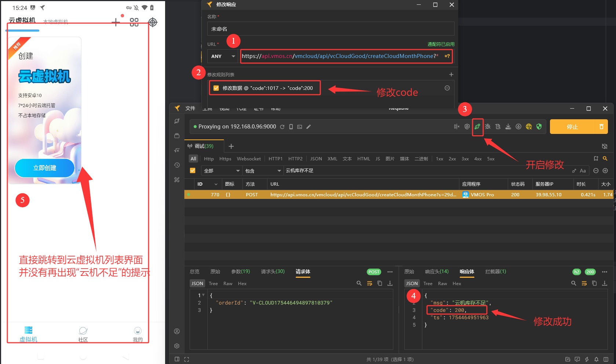This screenshot has height=364, width=616.
Task: Click the lightning bolt icon in status bar
Action: point(587,359)
